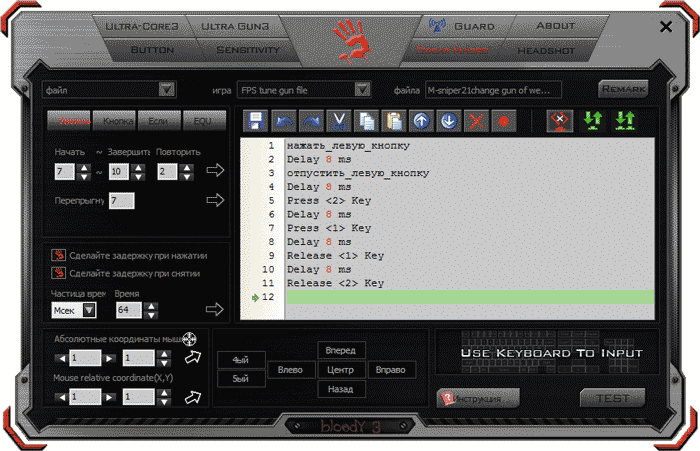Nudge relative X coordinate right
The height and width of the screenshot is (451, 700).
pyautogui.click(x=109, y=397)
